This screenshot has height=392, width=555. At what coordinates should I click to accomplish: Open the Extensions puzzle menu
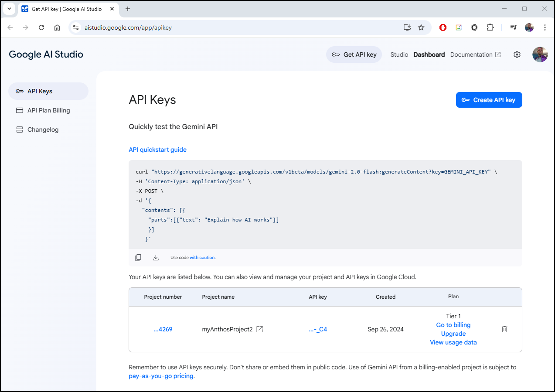coord(490,27)
